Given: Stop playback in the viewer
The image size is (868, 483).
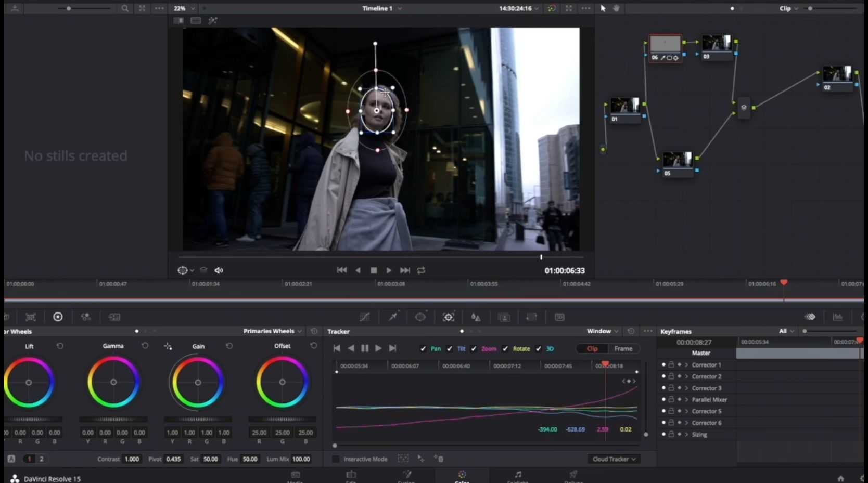Looking at the screenshot, I should (374, 270).
